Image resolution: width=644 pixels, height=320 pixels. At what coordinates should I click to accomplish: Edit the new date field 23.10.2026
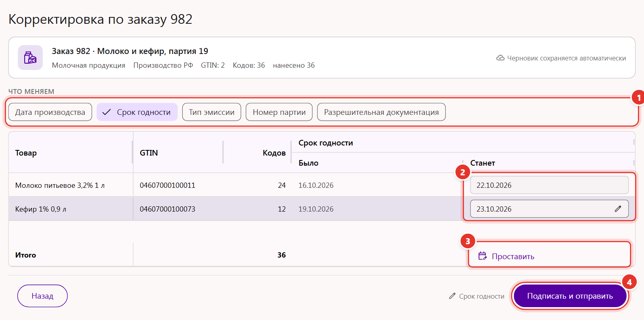point(549,209)
